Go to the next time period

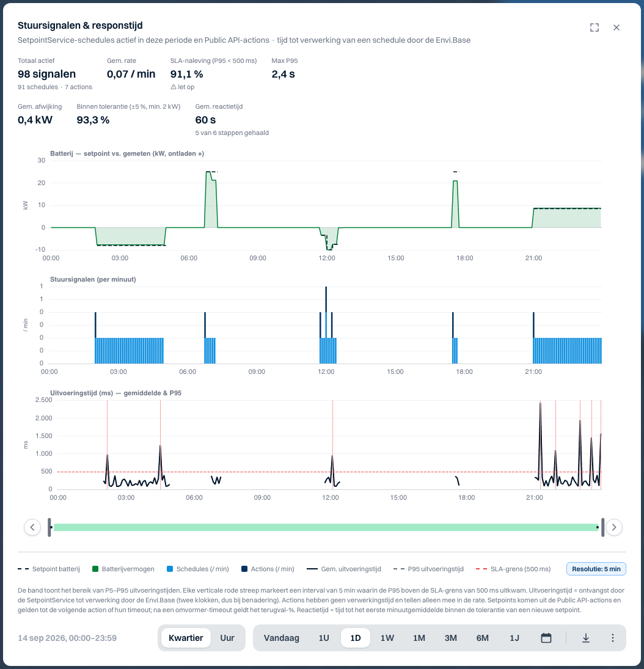click(x=613, y=527)
